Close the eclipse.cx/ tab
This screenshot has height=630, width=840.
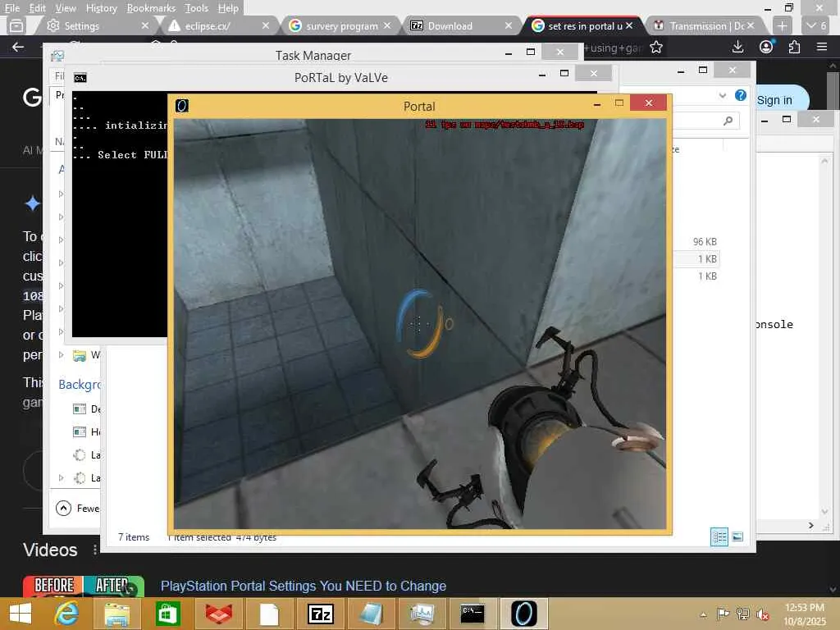click(265, 25)
